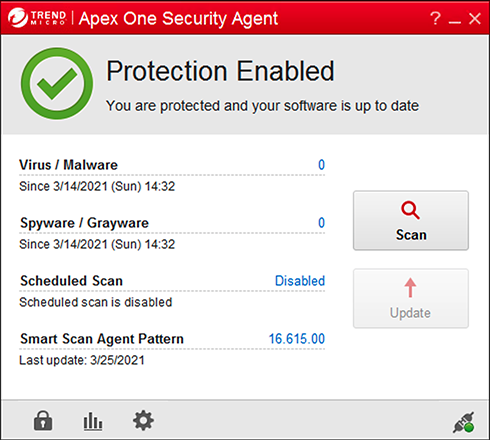
Task: Click the Smart Scan Agent Pattern label
Action: pyautogui.click(x=102, y=339)
